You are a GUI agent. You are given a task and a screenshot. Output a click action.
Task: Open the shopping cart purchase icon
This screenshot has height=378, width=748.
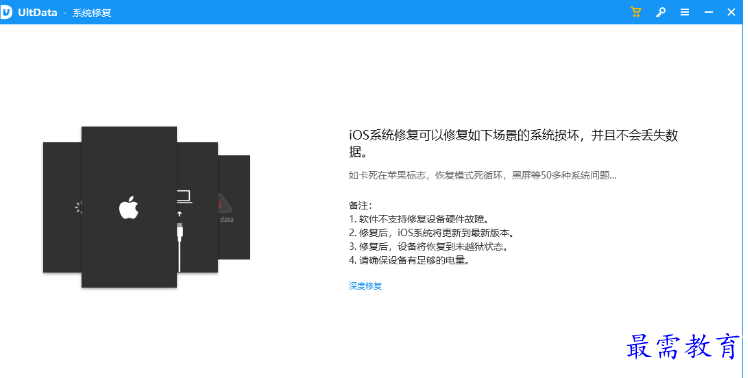click(636, 12)
